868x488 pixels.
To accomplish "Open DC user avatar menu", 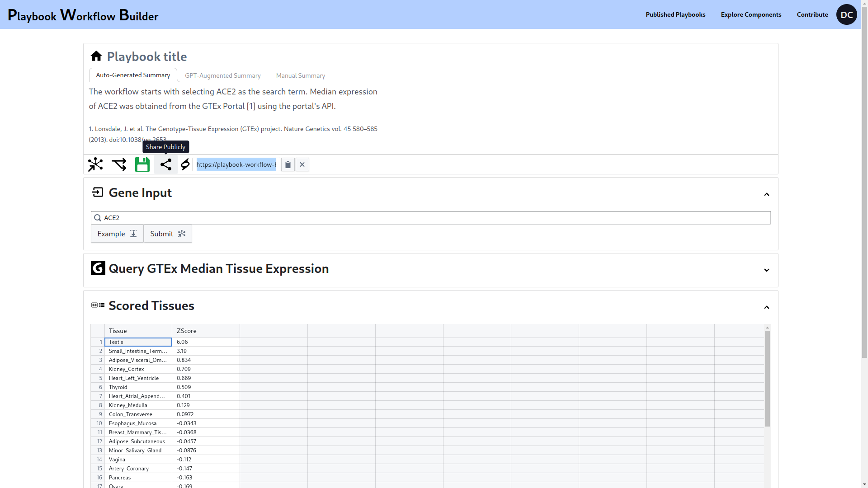I will click(x=847, y=14).
